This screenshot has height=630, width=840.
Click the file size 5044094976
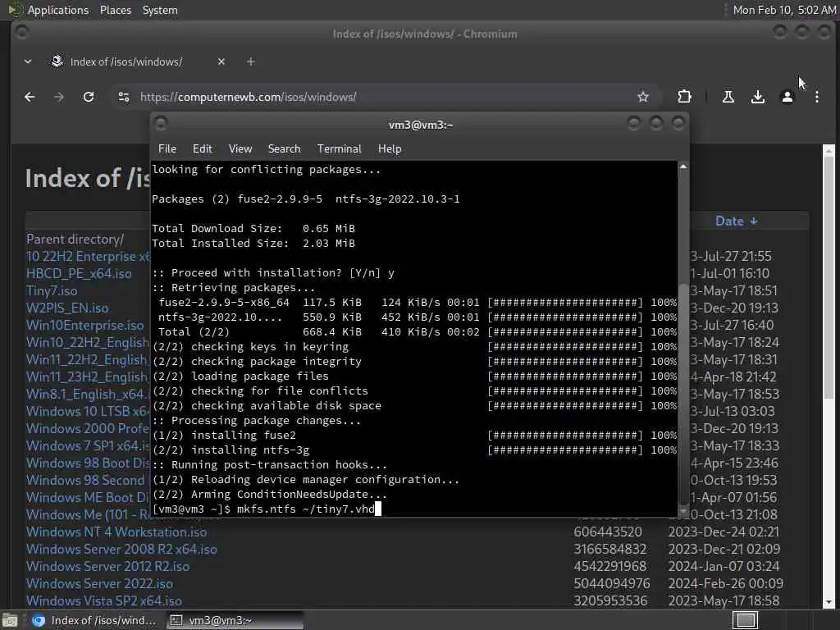pyautogui.click(x=612, y=583)
